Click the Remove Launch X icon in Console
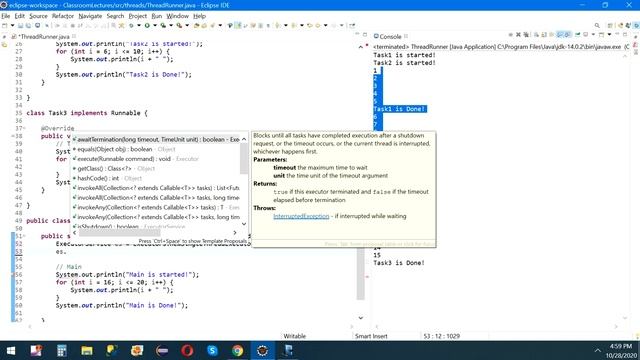The height and width of the screenshot is (360, 640). click(x=518, y=35)
